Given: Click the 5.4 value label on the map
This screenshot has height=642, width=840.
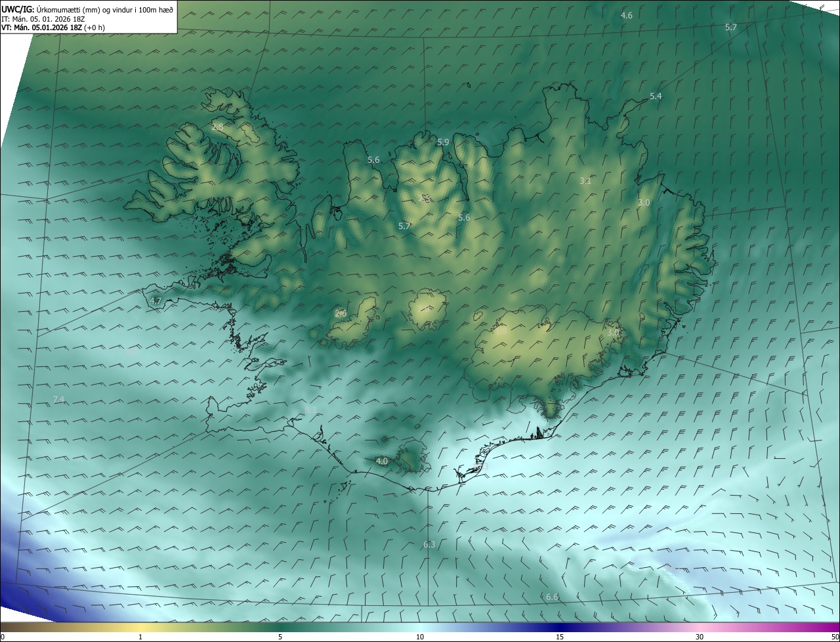Looking at the screenshot, I should point(656,96).
